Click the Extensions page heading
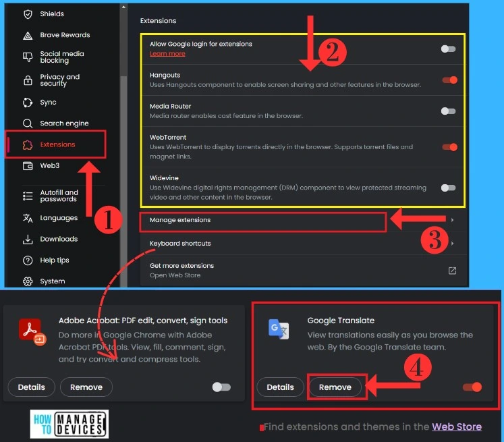The width and height of the screenshot is (504, 442). 158,20
